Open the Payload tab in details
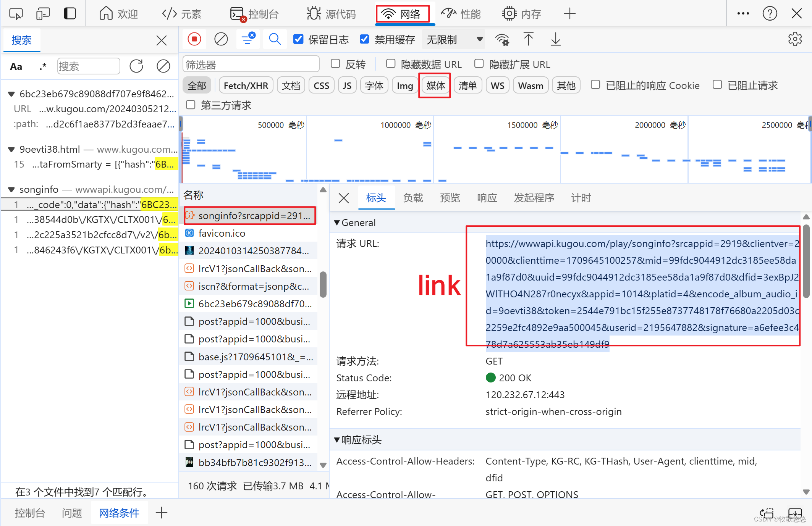Screen dimensions: 812x526 413,198
